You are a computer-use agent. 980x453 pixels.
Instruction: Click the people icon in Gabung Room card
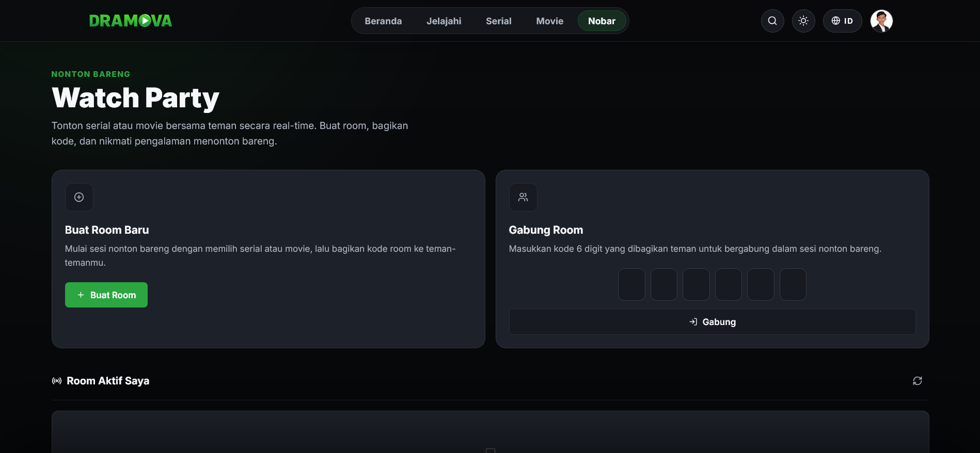point(523,197)
